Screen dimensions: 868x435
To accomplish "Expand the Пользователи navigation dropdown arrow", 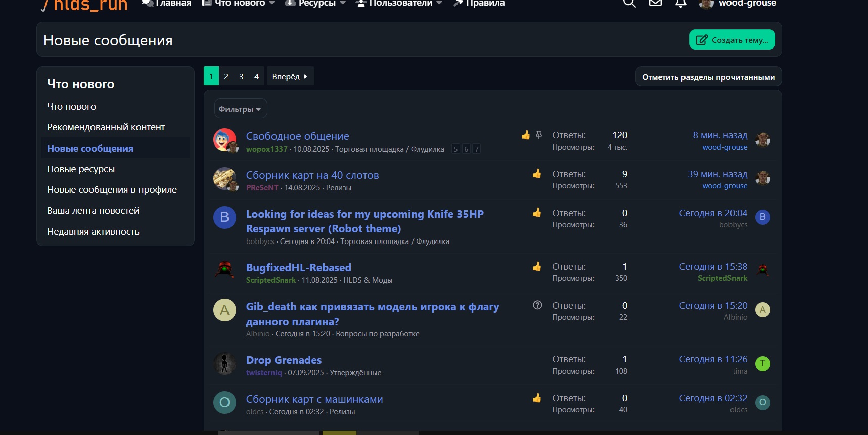I will pyautogui.click(x=439, y=3).
